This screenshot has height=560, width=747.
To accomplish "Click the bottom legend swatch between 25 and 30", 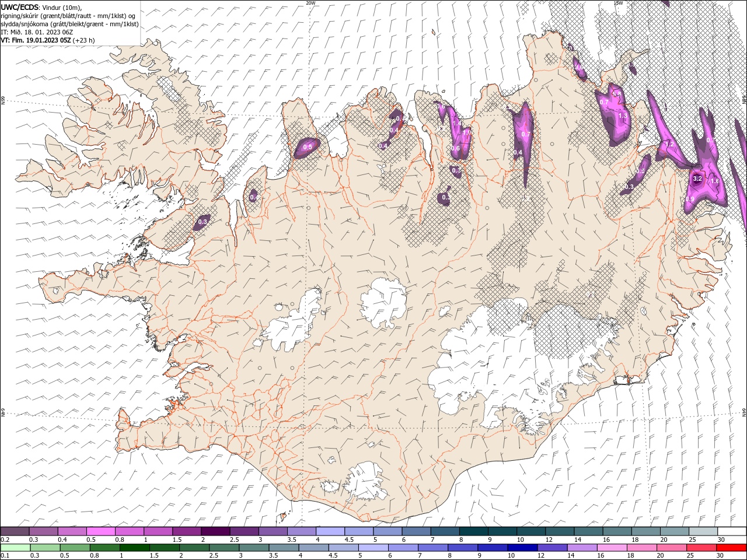I will click(x=701, y=548).
